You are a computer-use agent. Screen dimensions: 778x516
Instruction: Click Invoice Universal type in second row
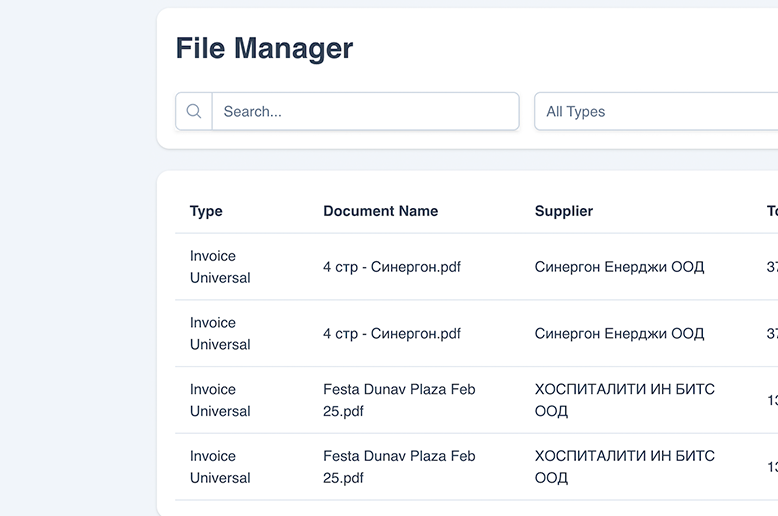tap(220, 334)
